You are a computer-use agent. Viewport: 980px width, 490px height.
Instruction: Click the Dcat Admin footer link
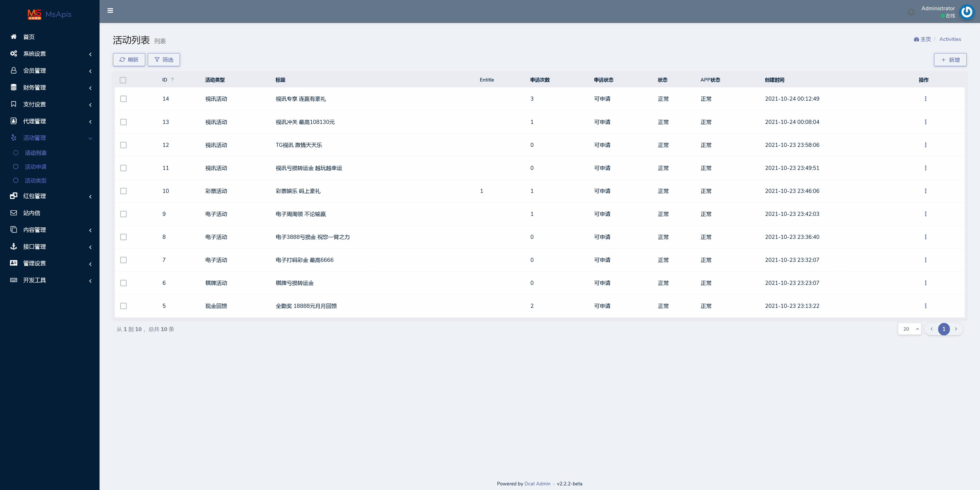click(537, 484)
